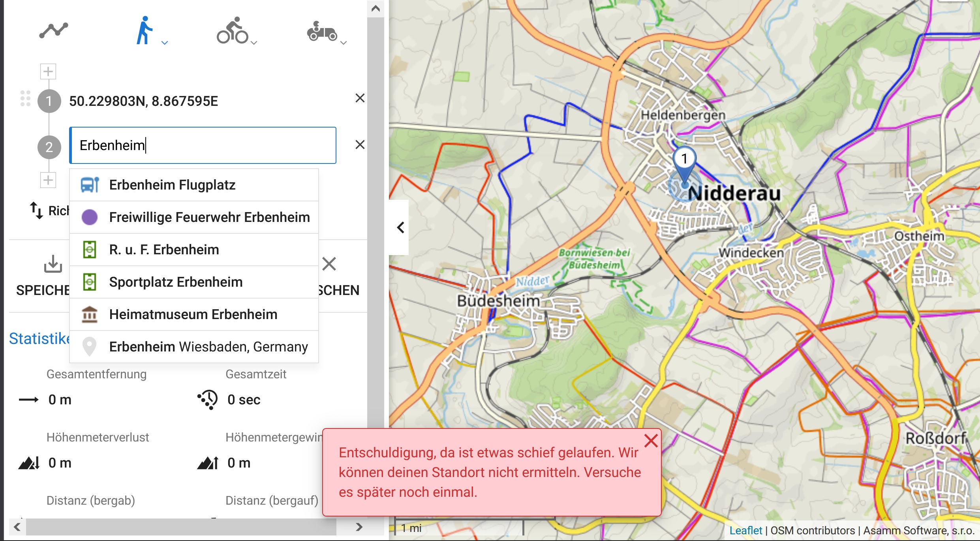Open the Leaflet attribution link
Image resolution: width=980 pixels, height=541 pixels.
click(745, 530)
